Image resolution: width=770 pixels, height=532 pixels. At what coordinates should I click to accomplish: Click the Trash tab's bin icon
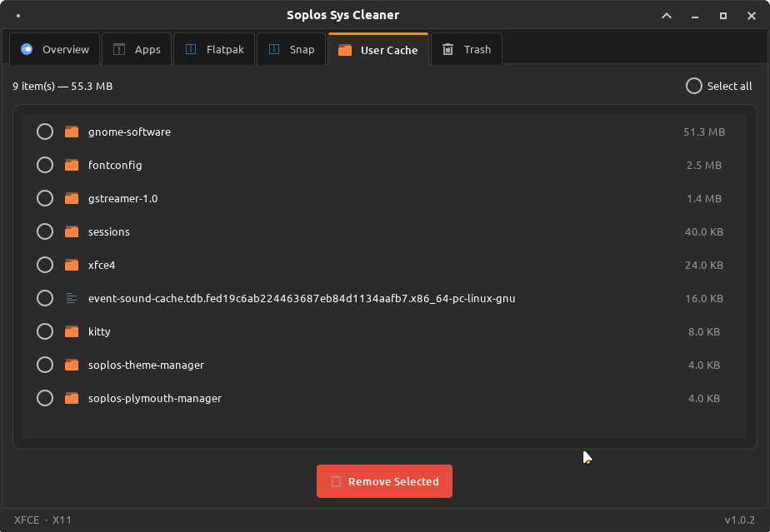447,49
